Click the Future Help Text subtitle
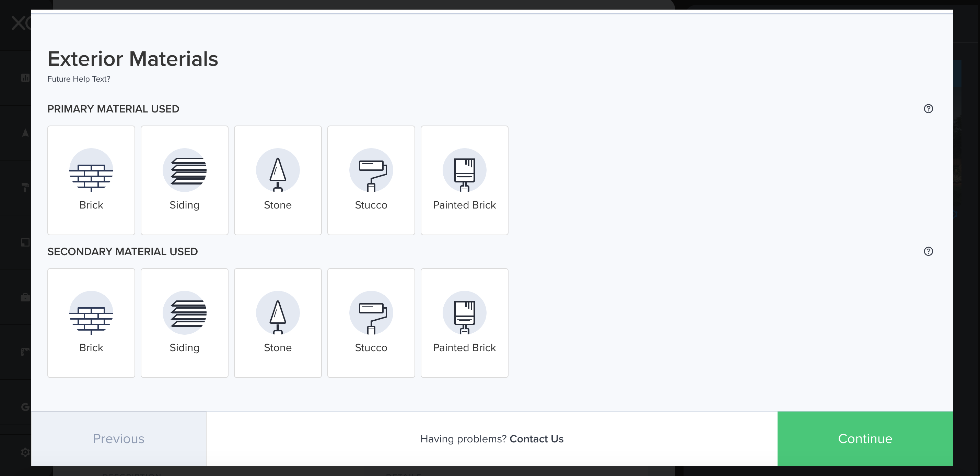This screenshot has width=980, height=476. tap(79, 79)
